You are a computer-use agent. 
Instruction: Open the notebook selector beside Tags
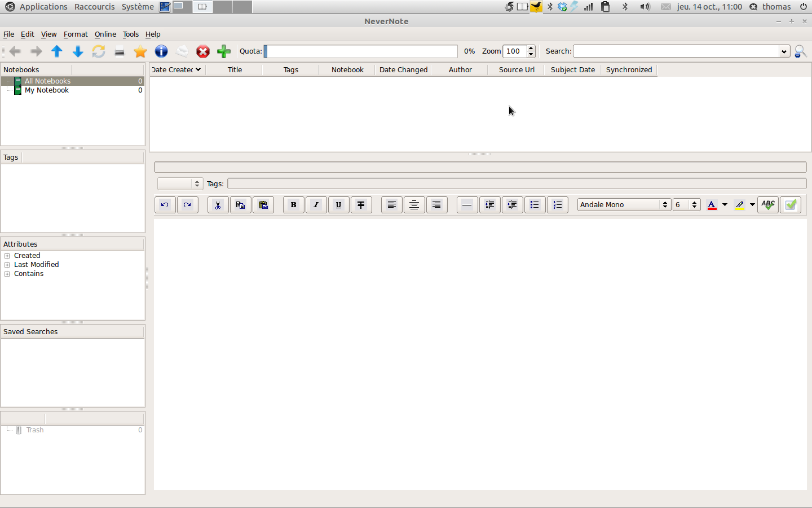(180, 184)
